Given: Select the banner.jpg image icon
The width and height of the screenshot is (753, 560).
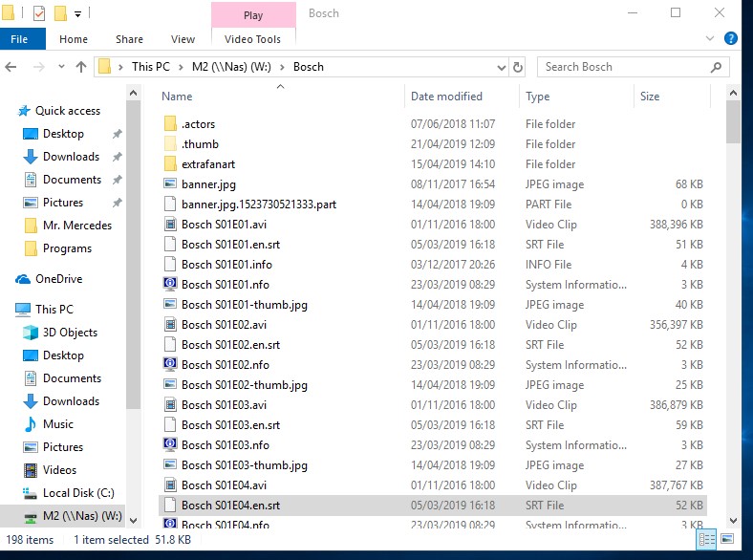Looking at the screenshot, I should point(170,183).
